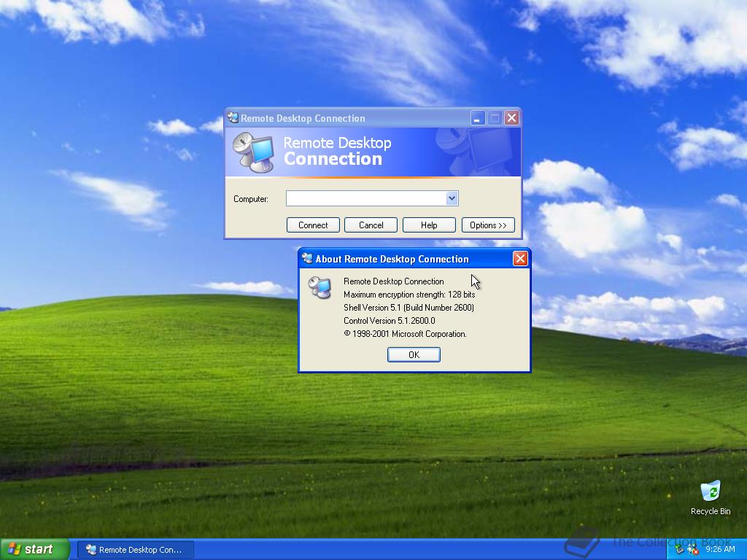The height and width of the screenshot is (560, 747).
Task: Click the 9:26 AM system clock
Action: (720, 549)
